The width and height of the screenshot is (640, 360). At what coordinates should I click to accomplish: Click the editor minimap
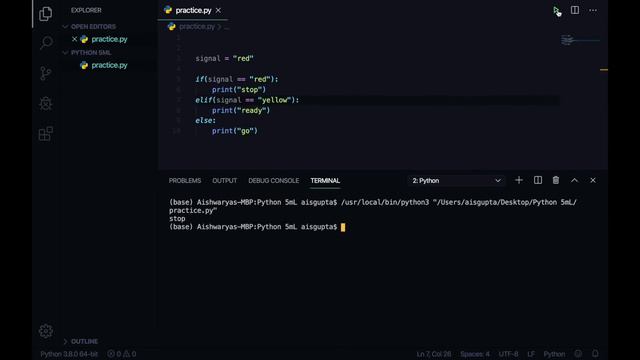tap(580, 40)
